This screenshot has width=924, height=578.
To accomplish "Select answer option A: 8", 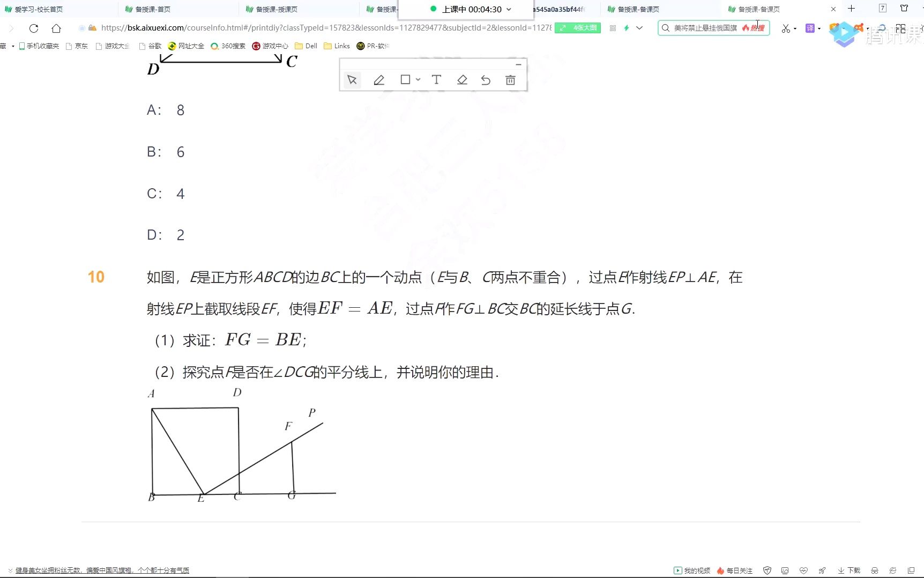I will (x=166, y=110).
